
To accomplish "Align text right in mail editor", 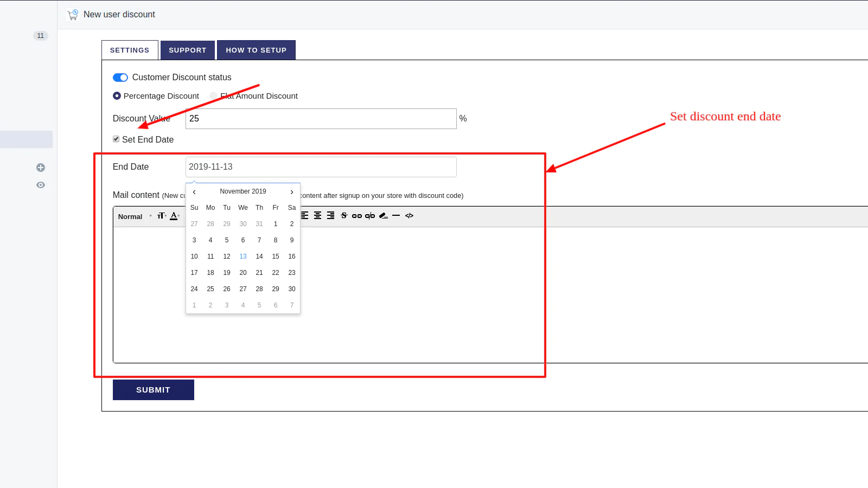I will (x=331, y=216).
